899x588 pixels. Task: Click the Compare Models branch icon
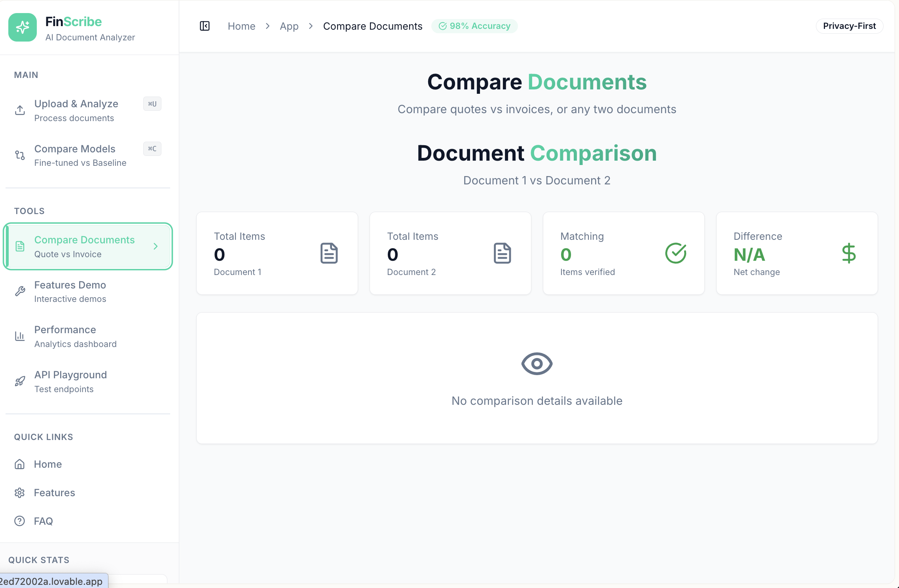tap(20, 155)
